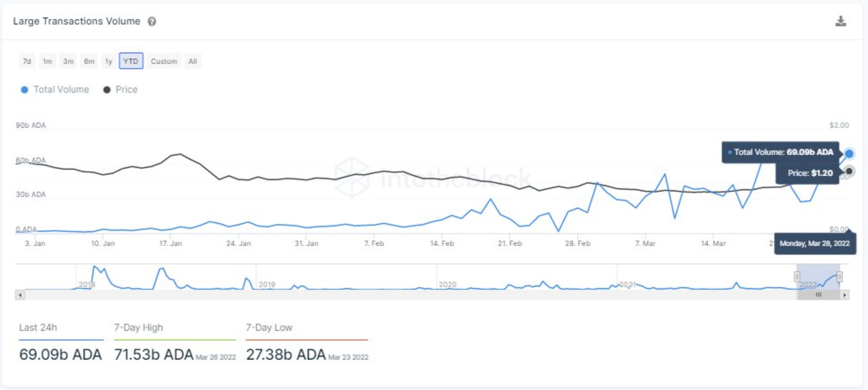Select the 3m time range
The image size is (868, 390).
coord(68,61)
